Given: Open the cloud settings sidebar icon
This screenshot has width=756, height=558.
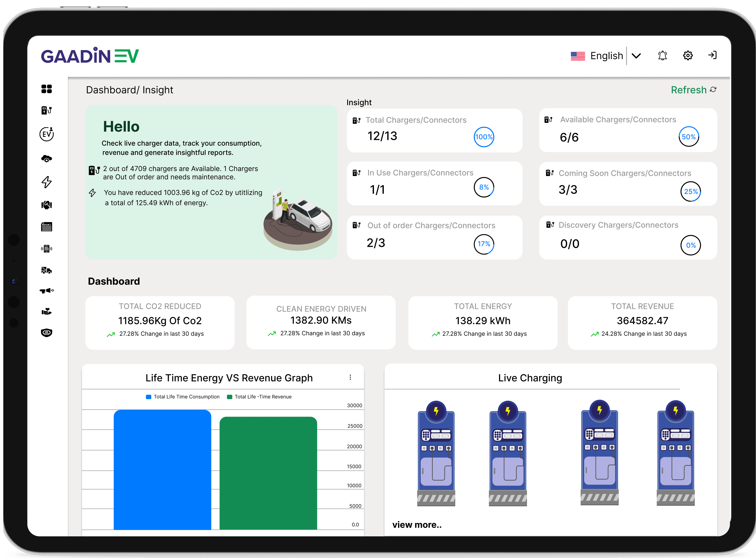Looking at the screenshot, I should [x=47, y=158].
